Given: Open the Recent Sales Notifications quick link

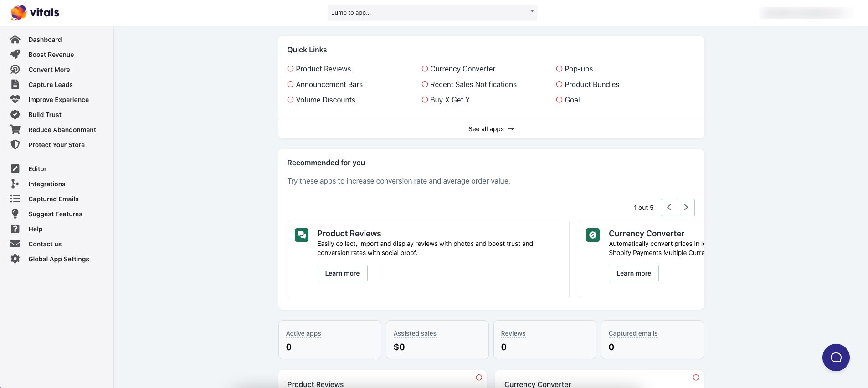Looking at the screenshot, I should (x=473, y=84).
